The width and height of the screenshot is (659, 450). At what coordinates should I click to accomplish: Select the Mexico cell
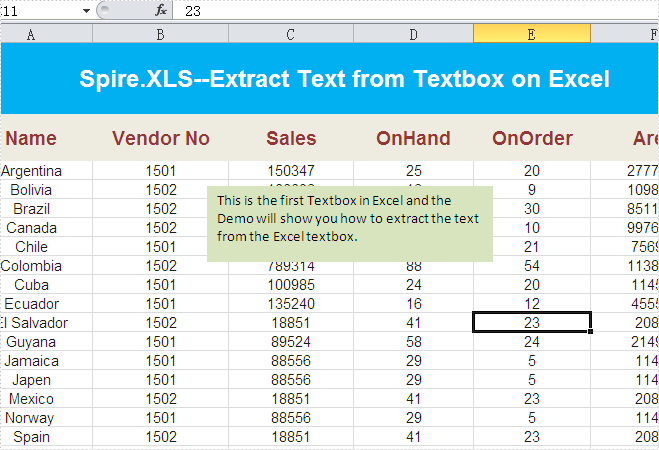click(x=47, y=399)
